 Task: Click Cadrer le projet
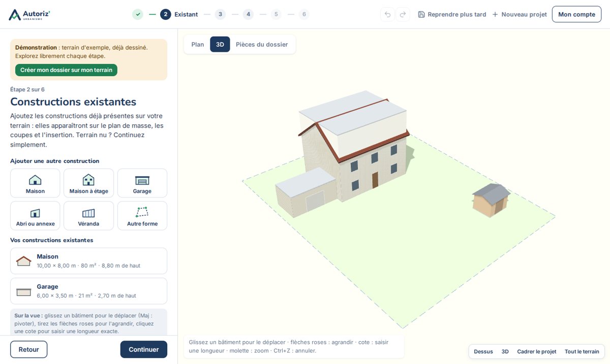coord(537,351)
